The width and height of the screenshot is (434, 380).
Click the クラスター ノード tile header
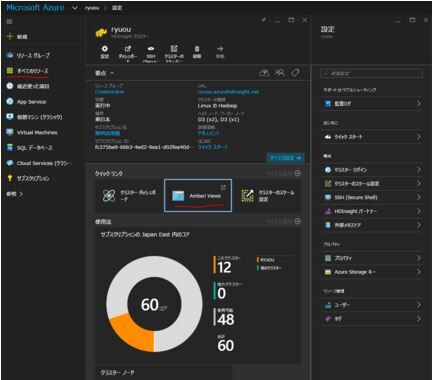pyautogui.click(x=118, y=373)
